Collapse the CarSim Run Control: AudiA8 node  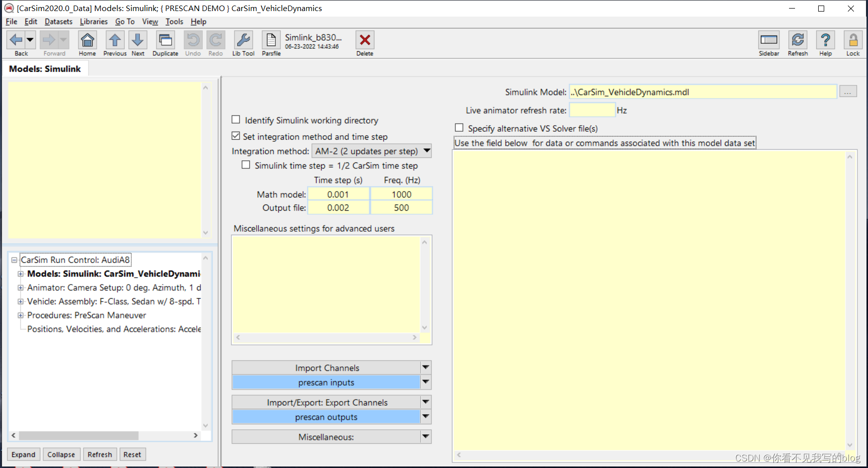(14, 260)
